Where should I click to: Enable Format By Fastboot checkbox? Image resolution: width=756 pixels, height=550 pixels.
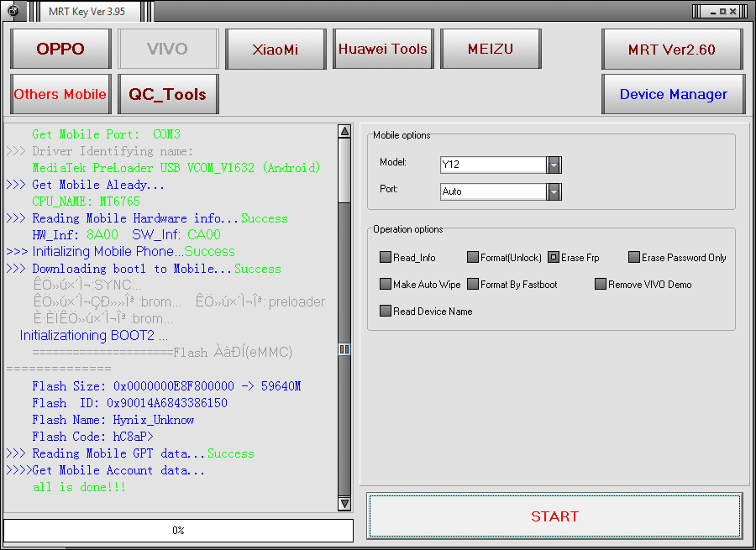472,284
